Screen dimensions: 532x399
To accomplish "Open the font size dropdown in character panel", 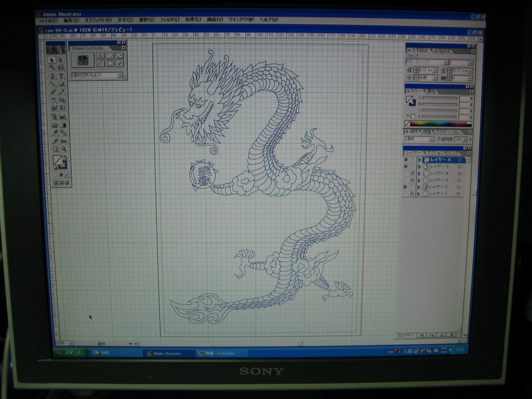I will [435, 70].
